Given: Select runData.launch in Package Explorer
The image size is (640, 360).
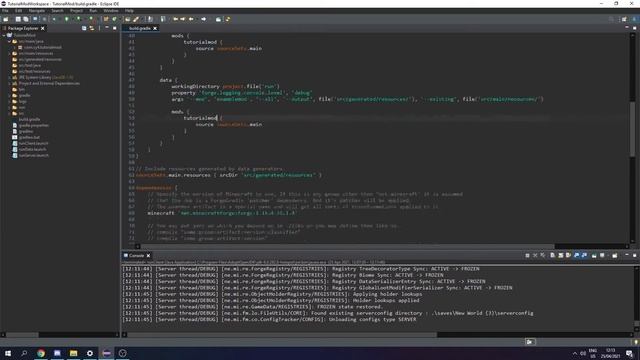Looking at the screenshot, I should pyautogui.click(x=32, y=149).
